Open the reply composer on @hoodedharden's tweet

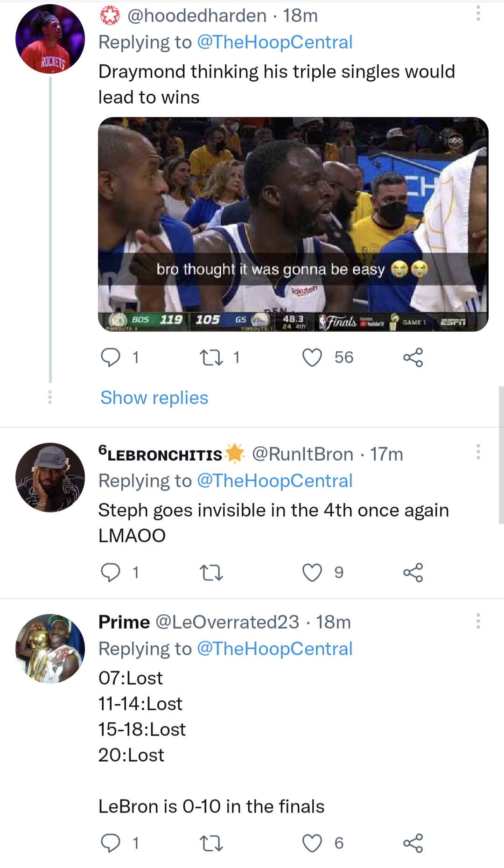112,357
